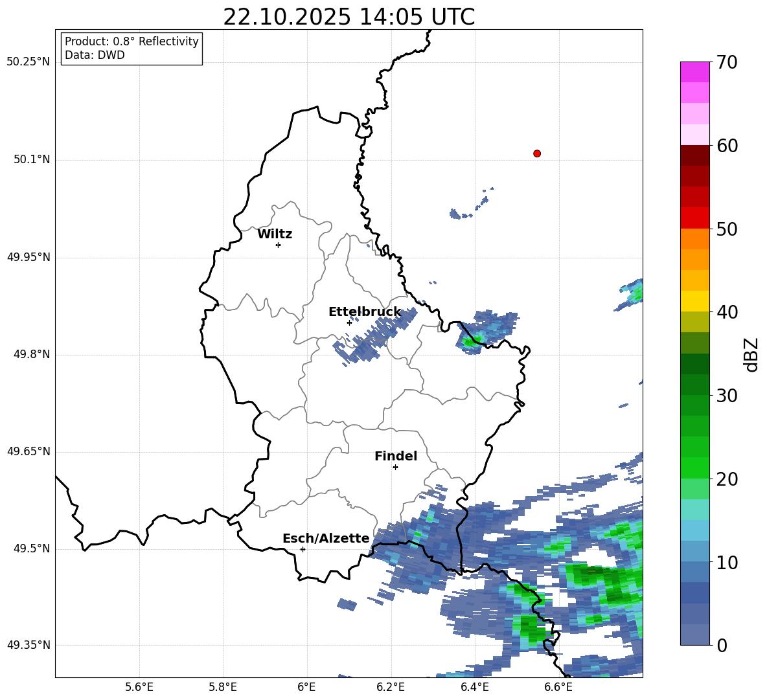Click the 10 colorbar tick label
The image size is (767, 700).
point(727,562)
